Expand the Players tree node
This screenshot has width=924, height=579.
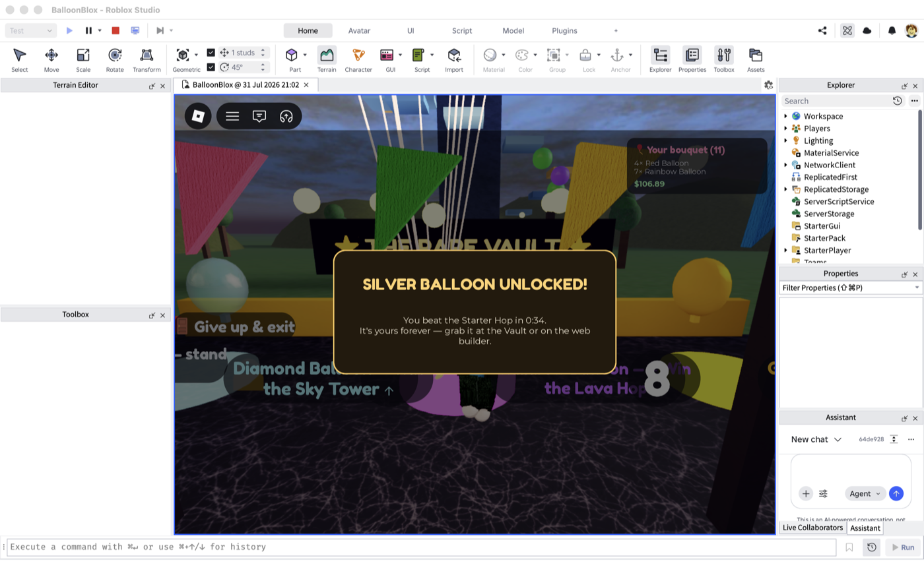(785, 129)
